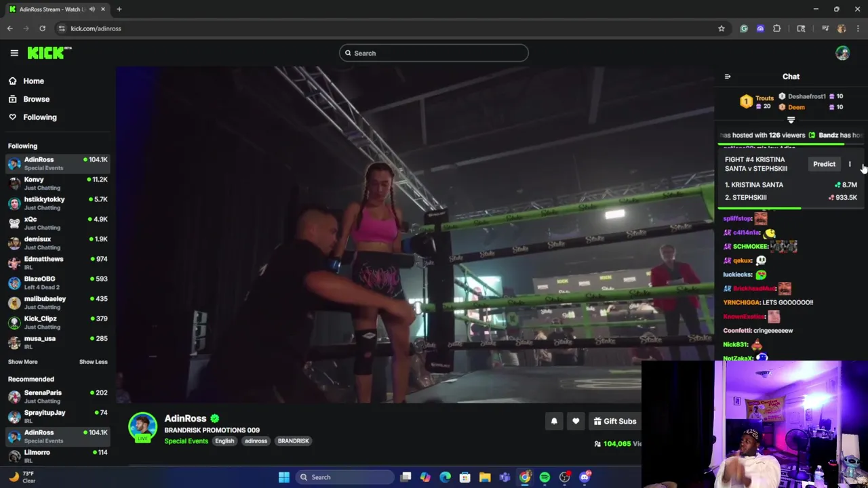This screenshot has height=488, width=868.
Task: Click the Predict button
Action: [x=824, y=164]
